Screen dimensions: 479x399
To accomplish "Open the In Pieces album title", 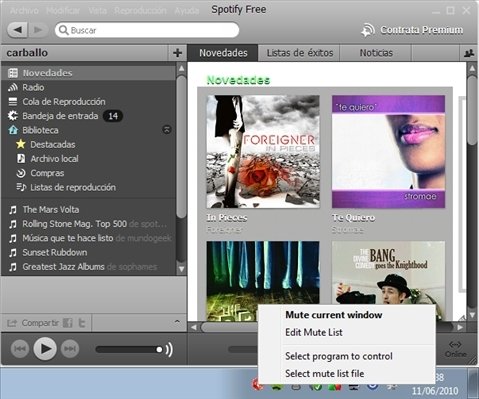I will pos(227,218).
